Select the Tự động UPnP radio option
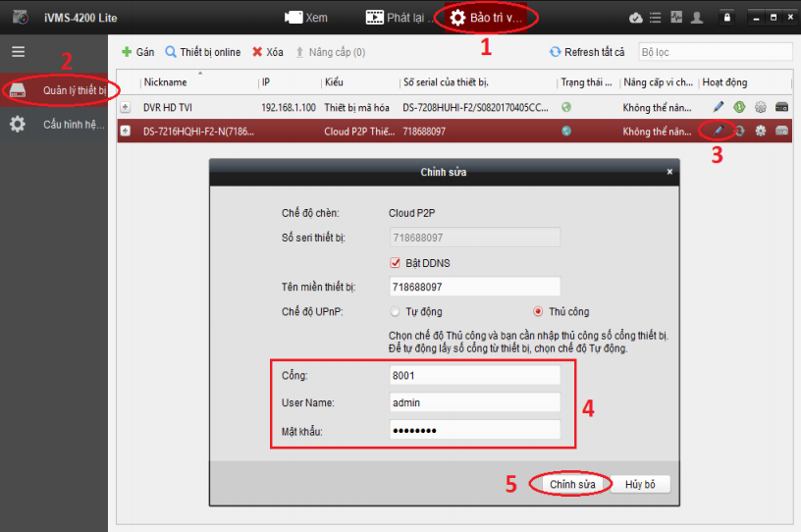Viewport: 801px width, 532px height. click(396, 311)
